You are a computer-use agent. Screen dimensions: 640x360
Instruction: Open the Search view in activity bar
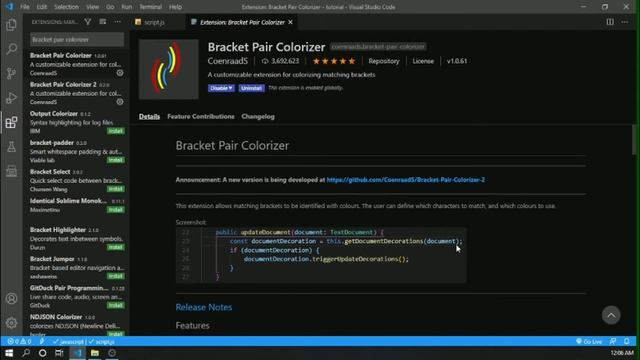[11, 49]
